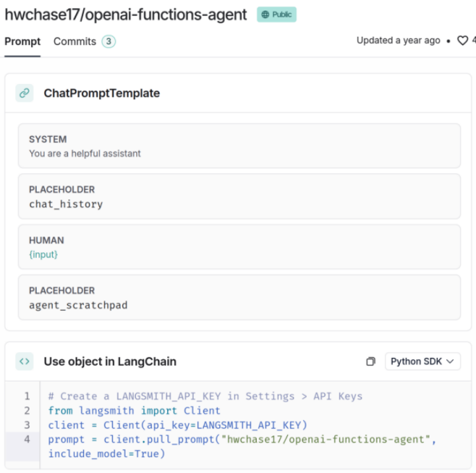Screen dimensions: 476x473
Task: Click the HUMAN message label
Action: click(x=46, y=240)
